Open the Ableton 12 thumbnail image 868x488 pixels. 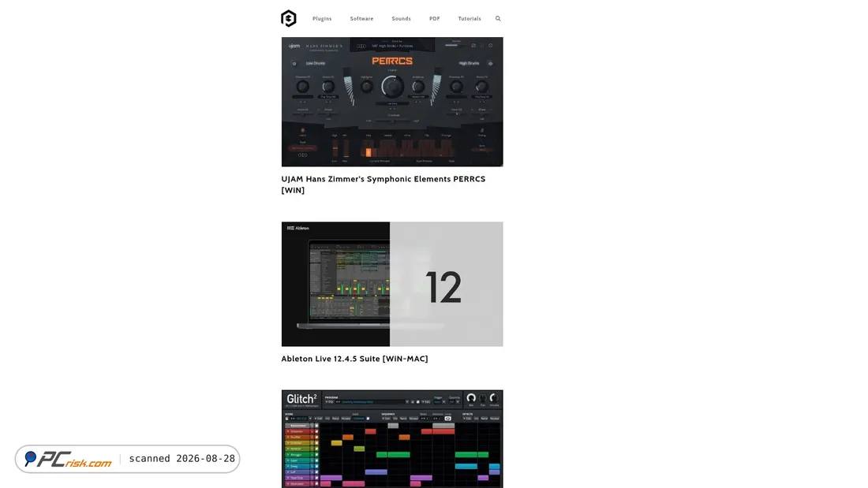click(392, 285)
